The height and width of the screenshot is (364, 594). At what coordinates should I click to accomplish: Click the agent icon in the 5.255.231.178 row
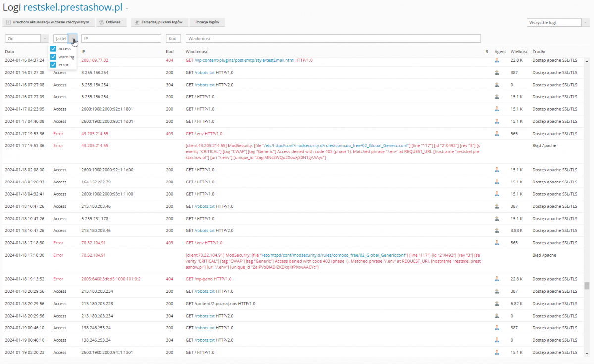[497, 218]
